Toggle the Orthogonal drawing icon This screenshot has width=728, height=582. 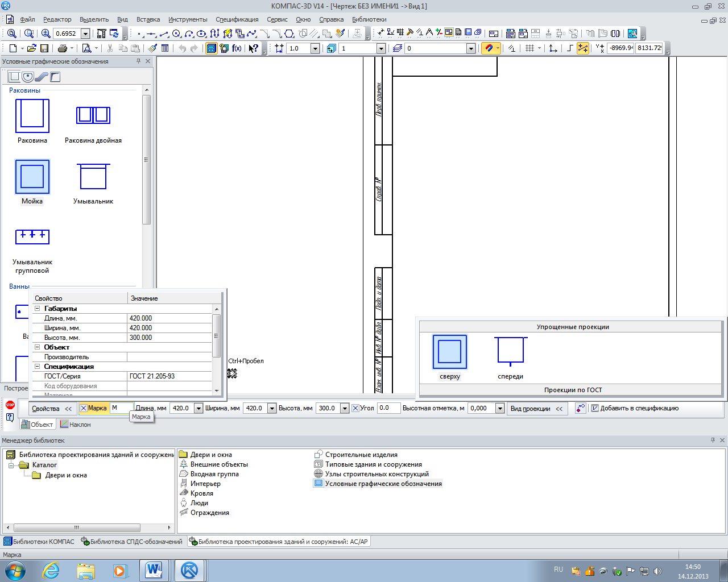[x=570, y=48]
